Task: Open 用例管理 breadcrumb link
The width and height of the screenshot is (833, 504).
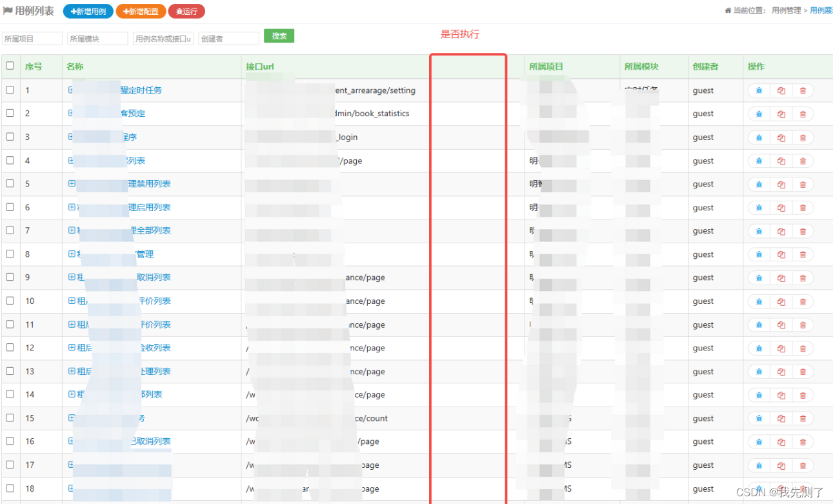Action: pyautogui.click(x=786, y=10)
